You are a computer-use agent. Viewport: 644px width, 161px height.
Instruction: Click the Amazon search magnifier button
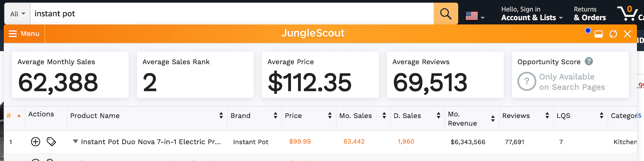pyautogui.click(x=446, y=14)
